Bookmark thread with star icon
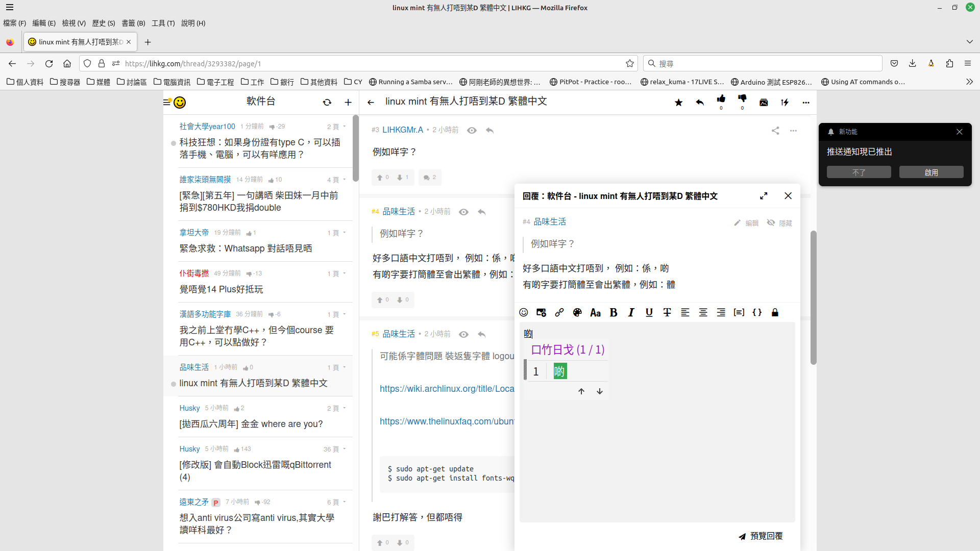980x551 pixels. point(678,103)
